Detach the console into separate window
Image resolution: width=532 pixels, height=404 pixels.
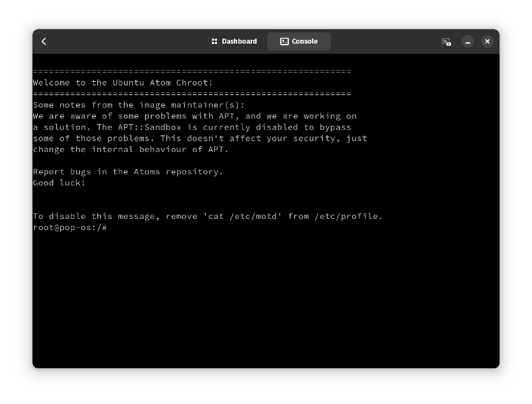(446, 42)
